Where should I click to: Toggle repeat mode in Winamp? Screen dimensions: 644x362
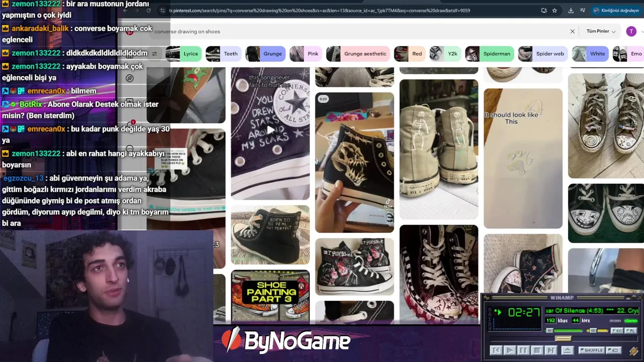click(x=613, y=350)
